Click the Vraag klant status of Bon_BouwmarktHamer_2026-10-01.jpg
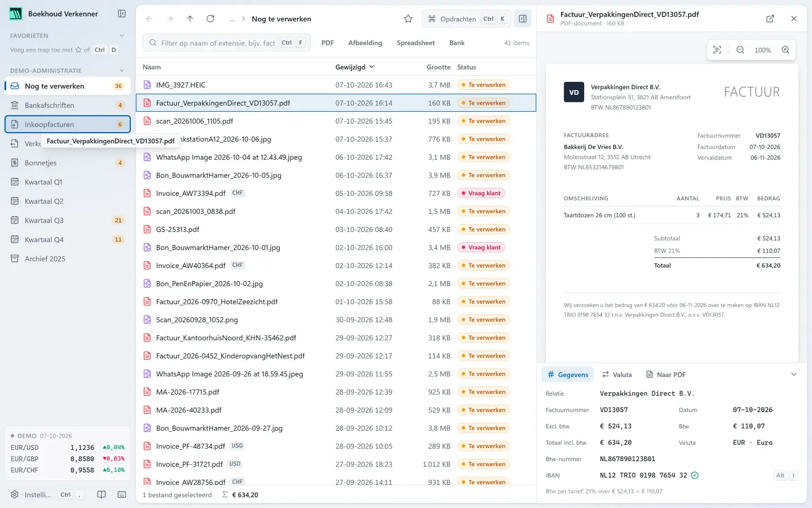This screenshot has width=812, height=508. pyautogui.click(x=480, y=247)
